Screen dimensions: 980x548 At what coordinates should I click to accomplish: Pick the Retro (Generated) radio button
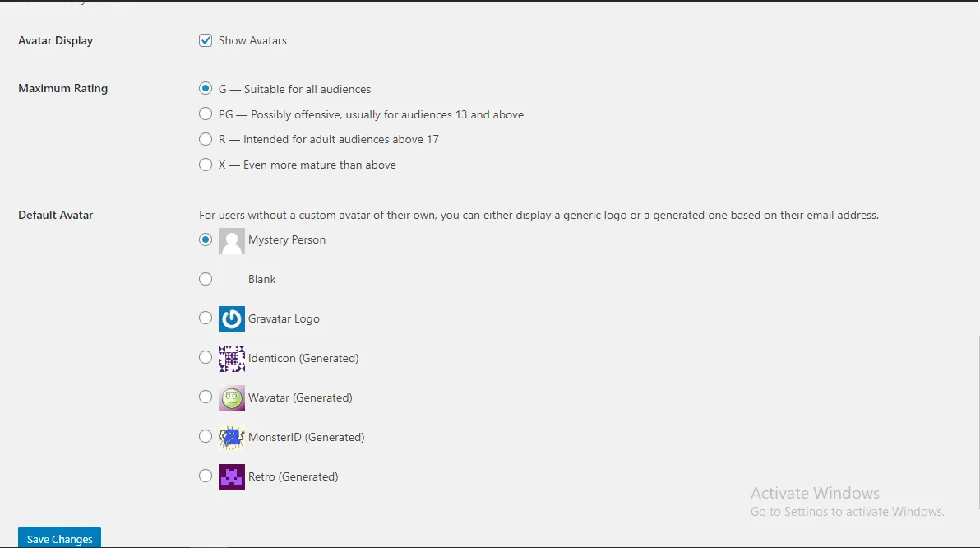[206, 476]
